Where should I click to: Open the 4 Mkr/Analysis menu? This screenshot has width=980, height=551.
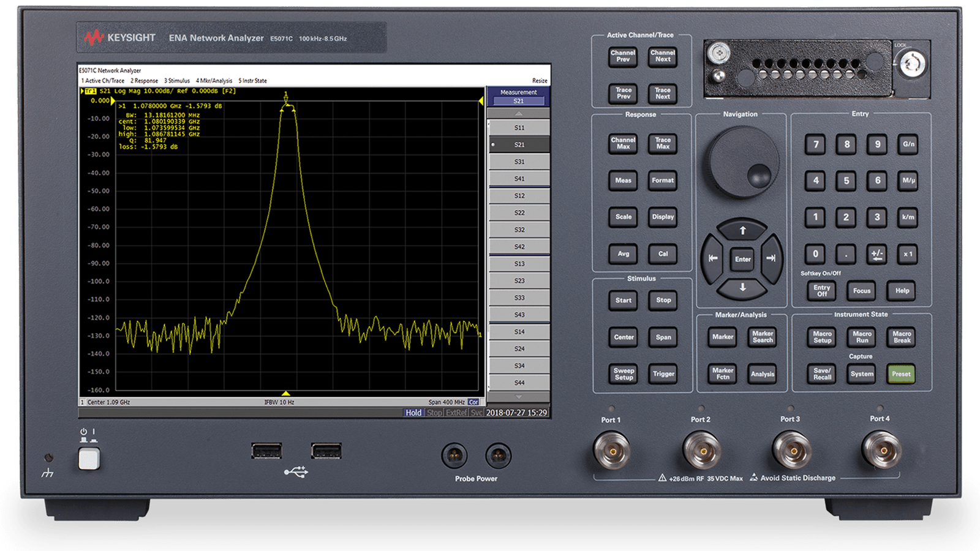[213, 80]
